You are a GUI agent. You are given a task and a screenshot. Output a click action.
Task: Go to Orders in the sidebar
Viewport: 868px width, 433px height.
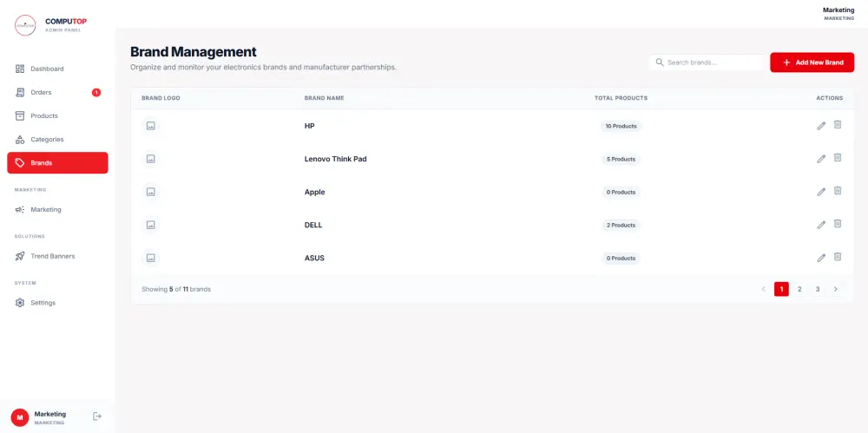[57, 93]
